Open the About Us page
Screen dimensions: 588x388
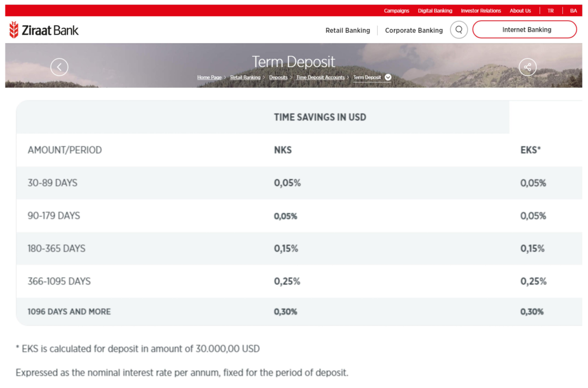click(x=520, y=11)
